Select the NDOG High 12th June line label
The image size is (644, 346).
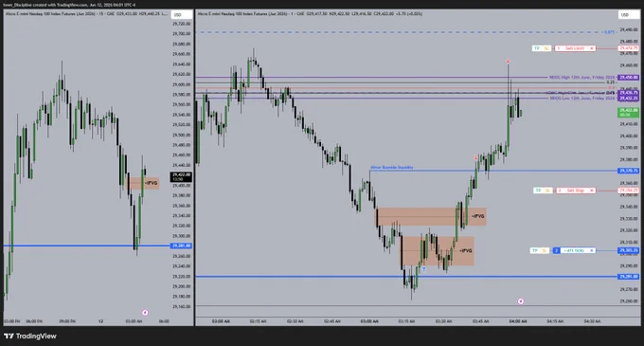coord(582,77)
